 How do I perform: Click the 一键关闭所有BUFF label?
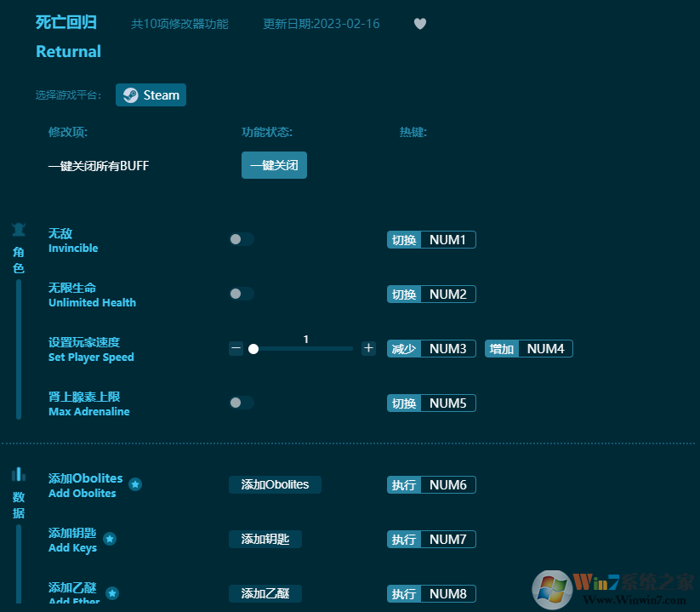99,166
